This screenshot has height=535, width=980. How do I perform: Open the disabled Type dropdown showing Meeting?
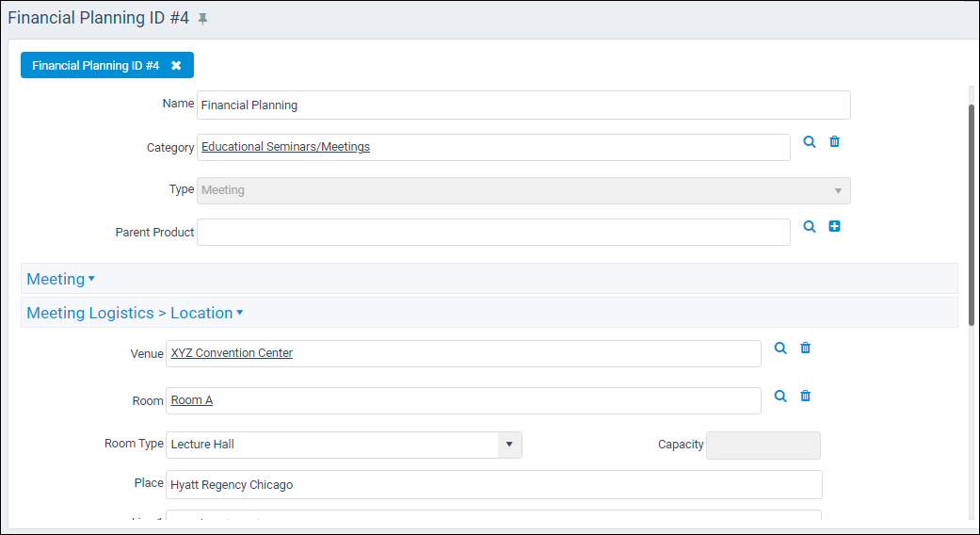click(x=523, y=190)
